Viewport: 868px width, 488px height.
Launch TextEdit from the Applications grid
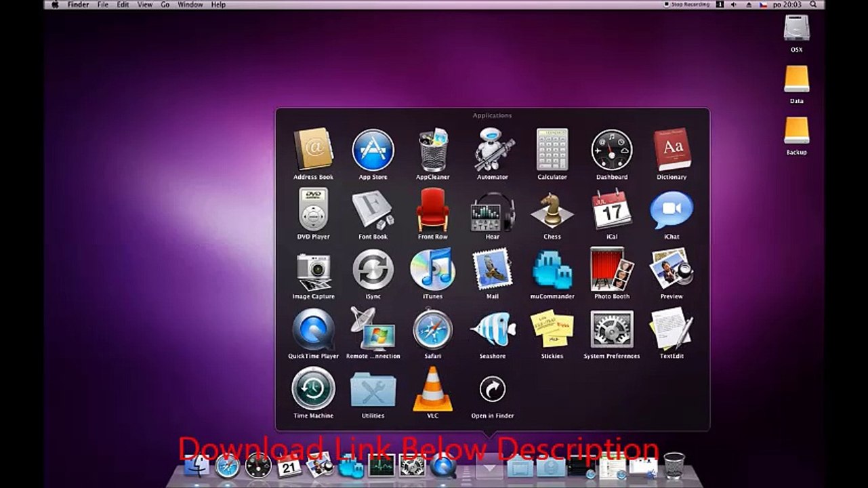click(671, 329)
